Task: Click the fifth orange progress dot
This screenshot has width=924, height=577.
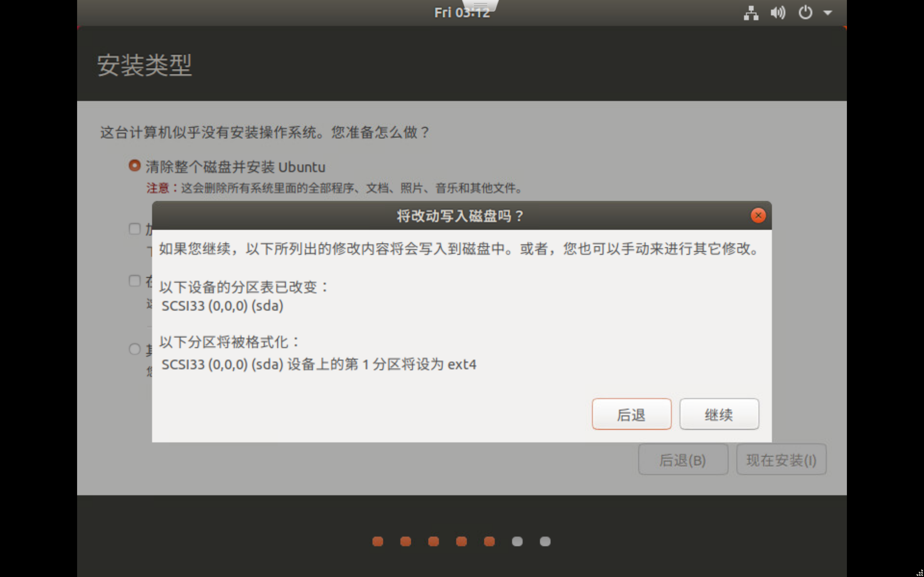Action: 489,541
